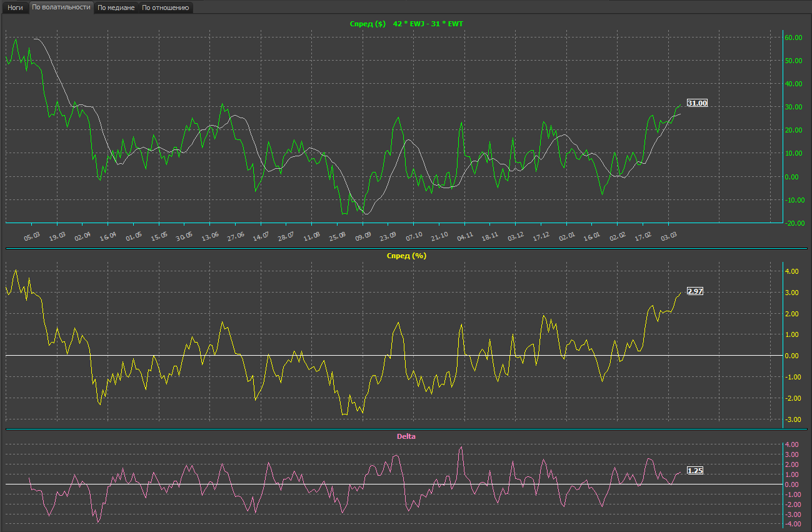Click the 15.05 date label on the axis

click(159, 236)
